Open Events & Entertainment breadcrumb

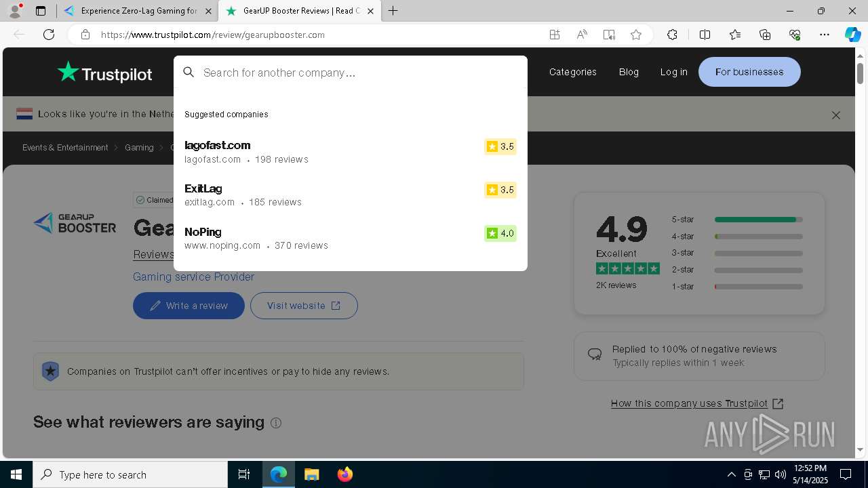click(x=65, y=148)
